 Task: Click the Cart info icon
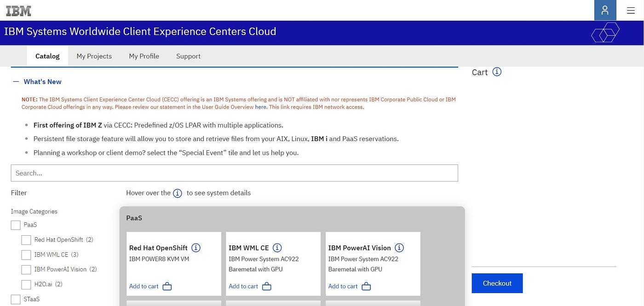tap(497, 72)
